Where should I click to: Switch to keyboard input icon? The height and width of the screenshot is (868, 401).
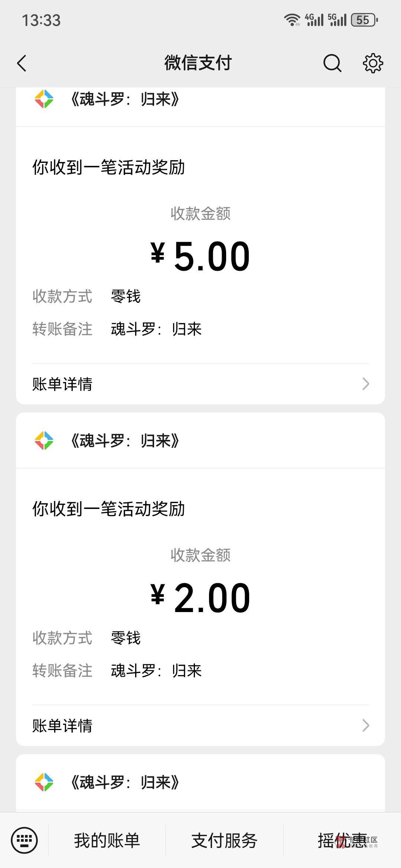point(24,840)
